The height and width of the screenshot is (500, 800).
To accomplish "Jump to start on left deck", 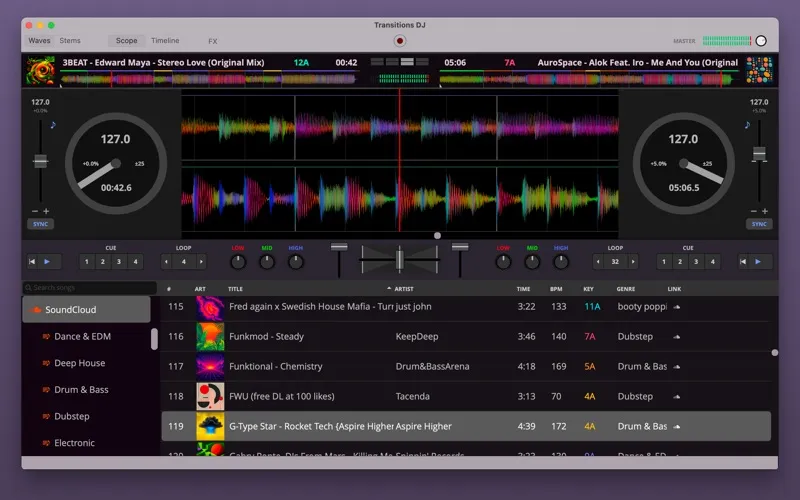I will tap(32, 262).
